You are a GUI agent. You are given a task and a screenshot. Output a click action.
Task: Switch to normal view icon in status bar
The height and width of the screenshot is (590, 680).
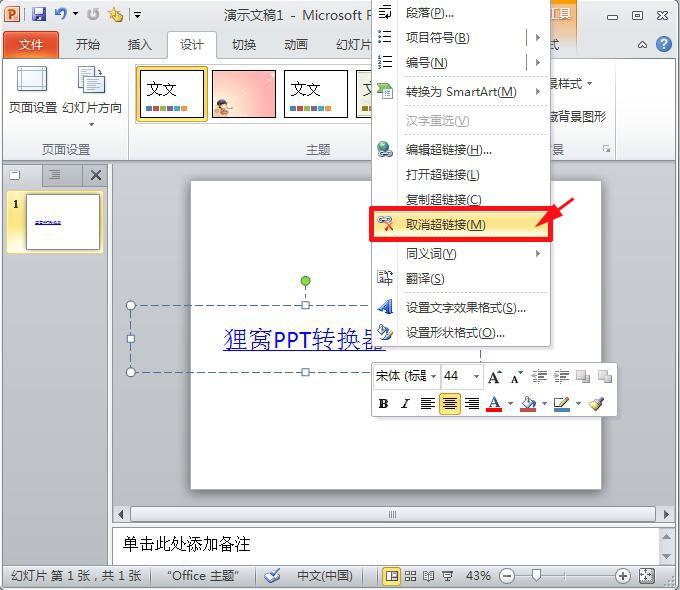tap(392, 576)
